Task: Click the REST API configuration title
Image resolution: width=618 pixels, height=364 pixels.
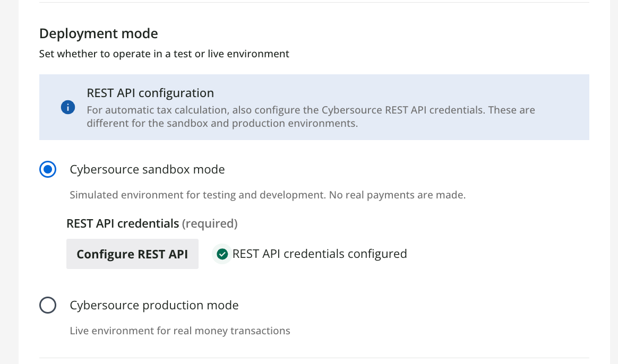Action: pyautogui.click(x=150, y=92)
